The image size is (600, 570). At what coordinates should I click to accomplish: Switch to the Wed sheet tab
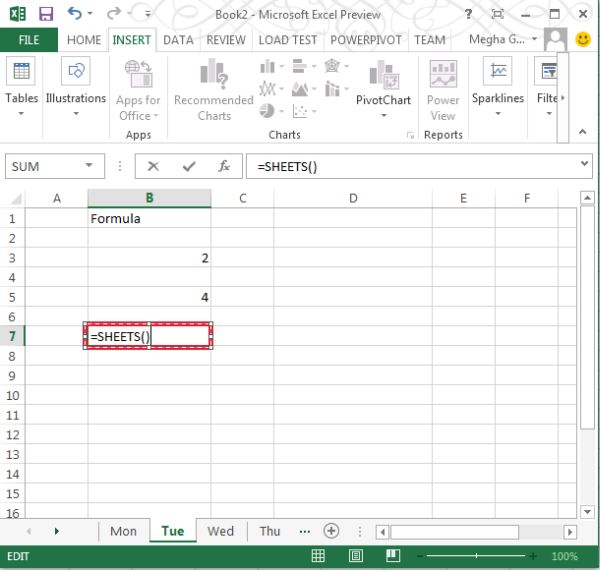coord(220,531)
